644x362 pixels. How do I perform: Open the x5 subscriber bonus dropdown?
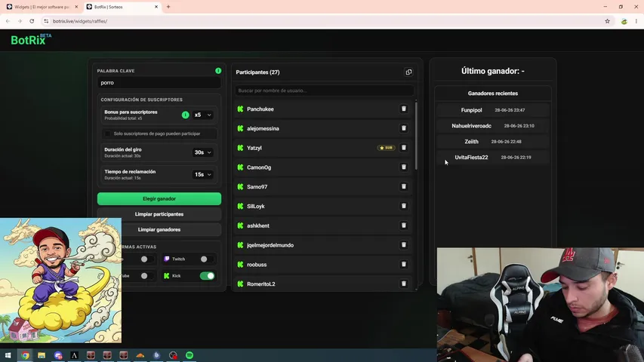[x=203, y=115]
